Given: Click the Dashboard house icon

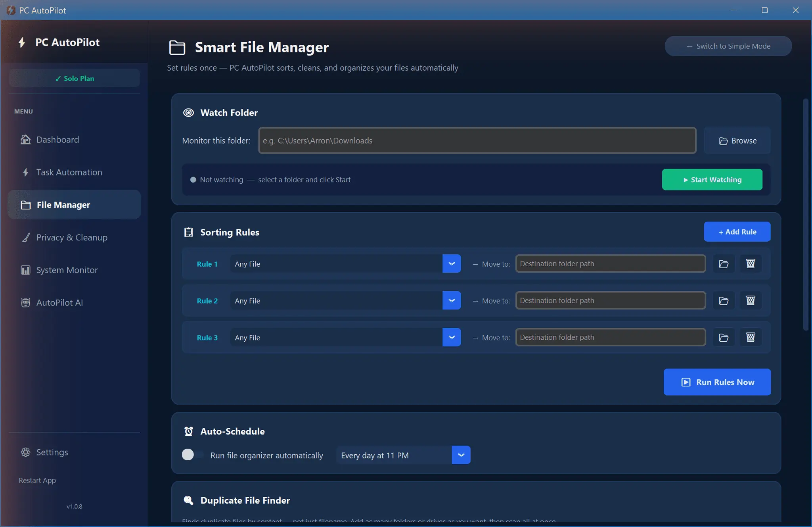Looking at the screenshot, I should click(26, 140).
